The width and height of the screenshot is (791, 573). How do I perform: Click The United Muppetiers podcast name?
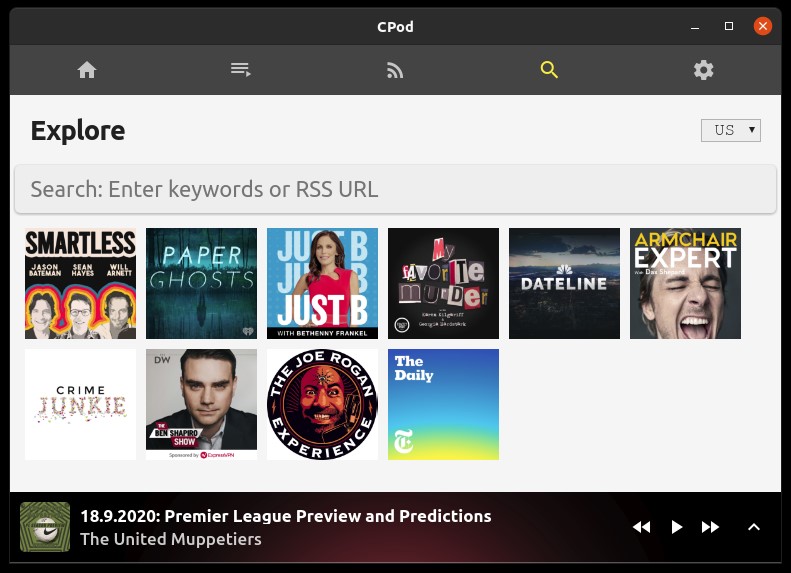coord(171,539)
